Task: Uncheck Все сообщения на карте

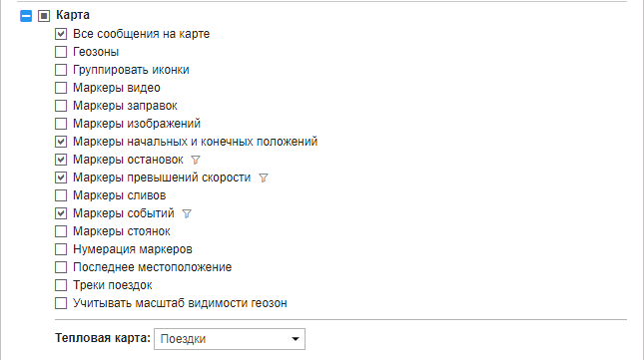Action: tap(61, 34)
